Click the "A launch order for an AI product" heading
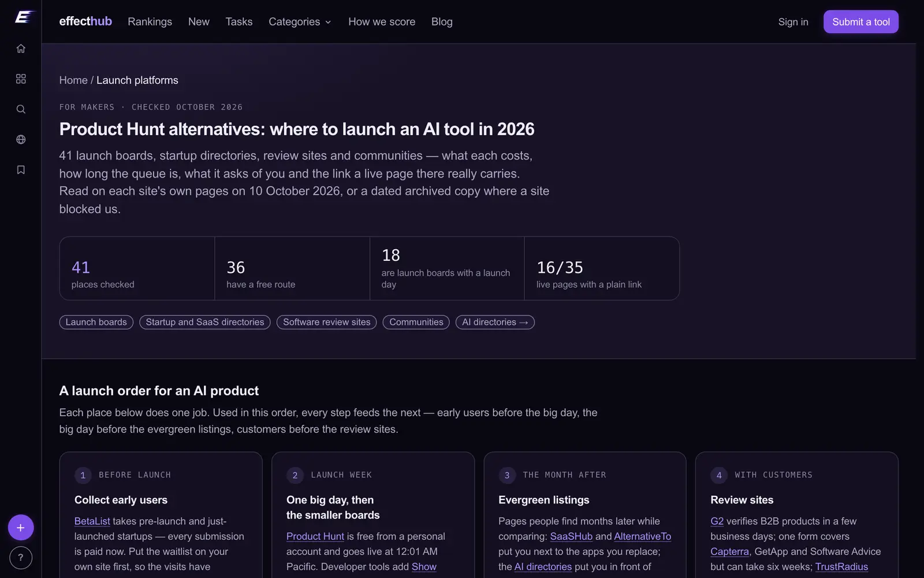This screenshot has height=578, width=924. 159,391
